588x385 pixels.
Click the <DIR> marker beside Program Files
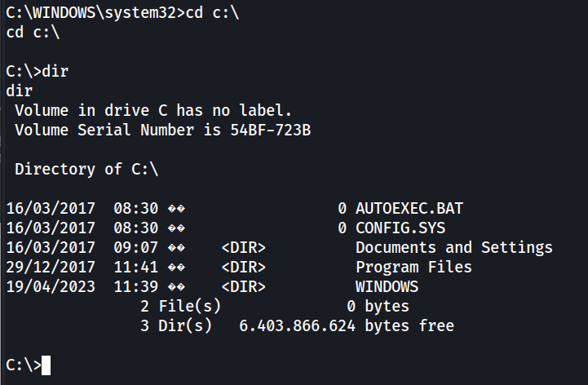click(244, 267)
